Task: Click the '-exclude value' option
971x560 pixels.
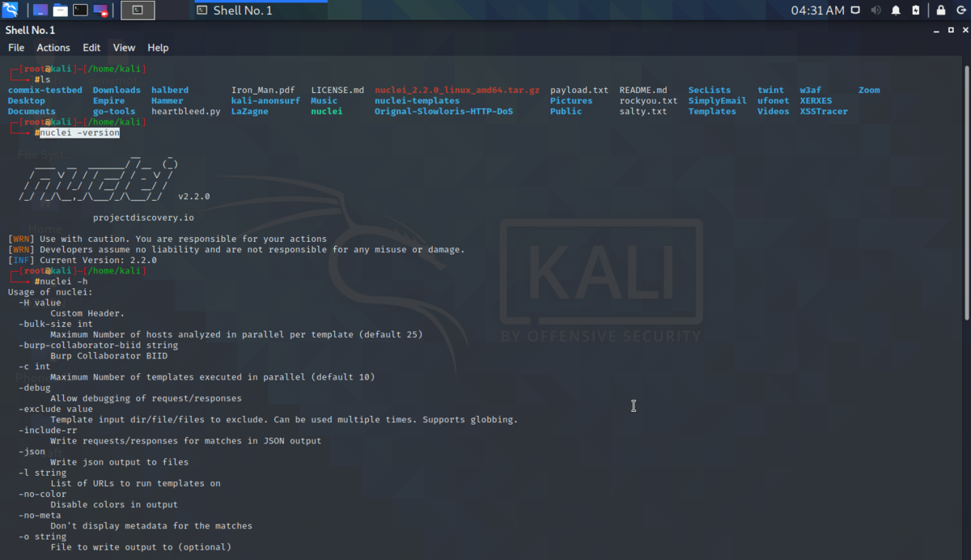Action: 56,409
